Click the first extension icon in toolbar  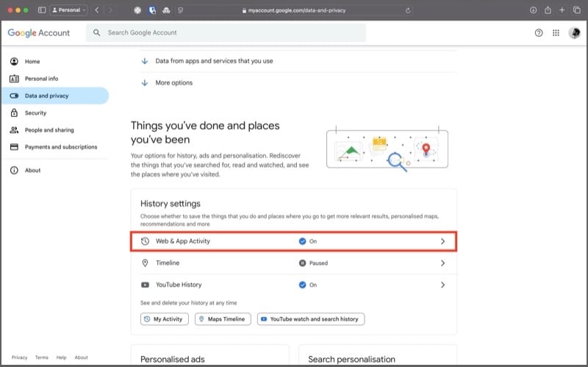click(137, 10)
